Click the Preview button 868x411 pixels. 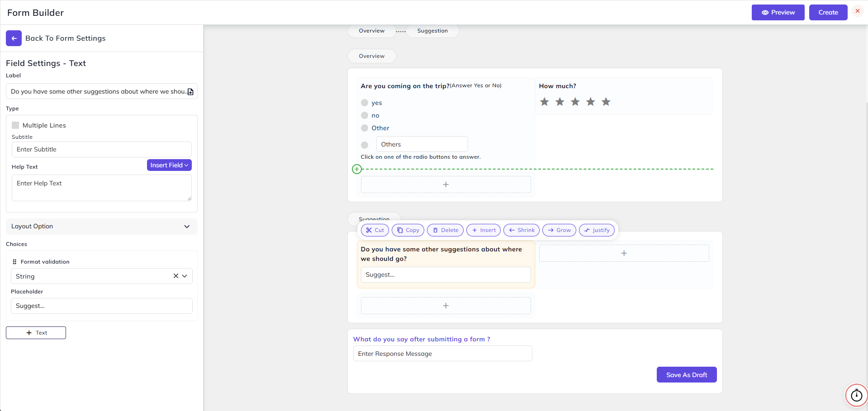(x=778, y=12)
